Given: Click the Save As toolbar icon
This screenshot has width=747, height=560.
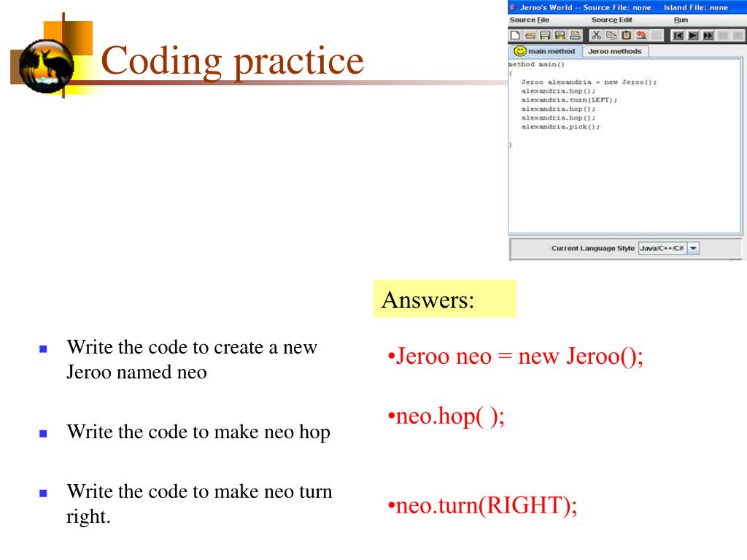Looking at the screenshot, I should click(560, 35).
